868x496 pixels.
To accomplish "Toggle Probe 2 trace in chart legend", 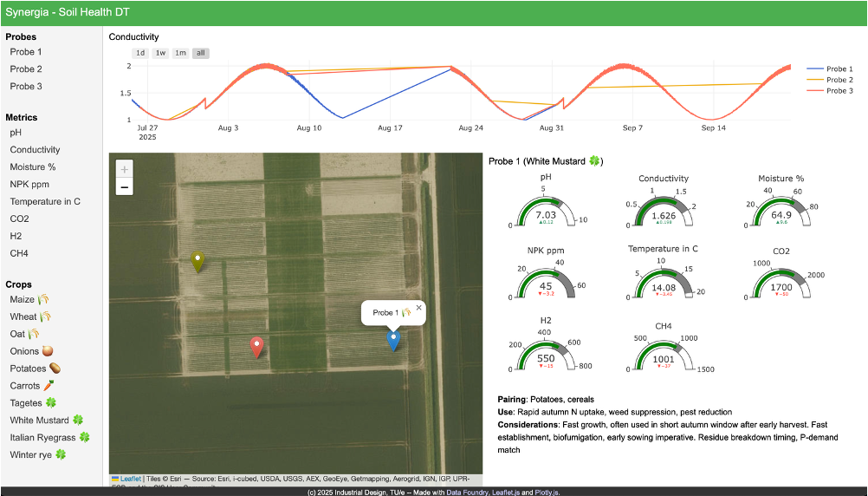I will click(830, 80).
